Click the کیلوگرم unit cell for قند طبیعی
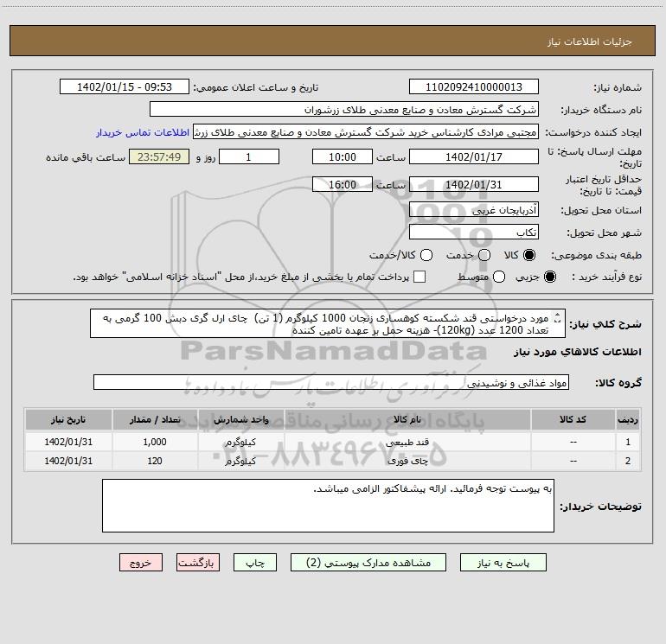 tap(240, 442)
